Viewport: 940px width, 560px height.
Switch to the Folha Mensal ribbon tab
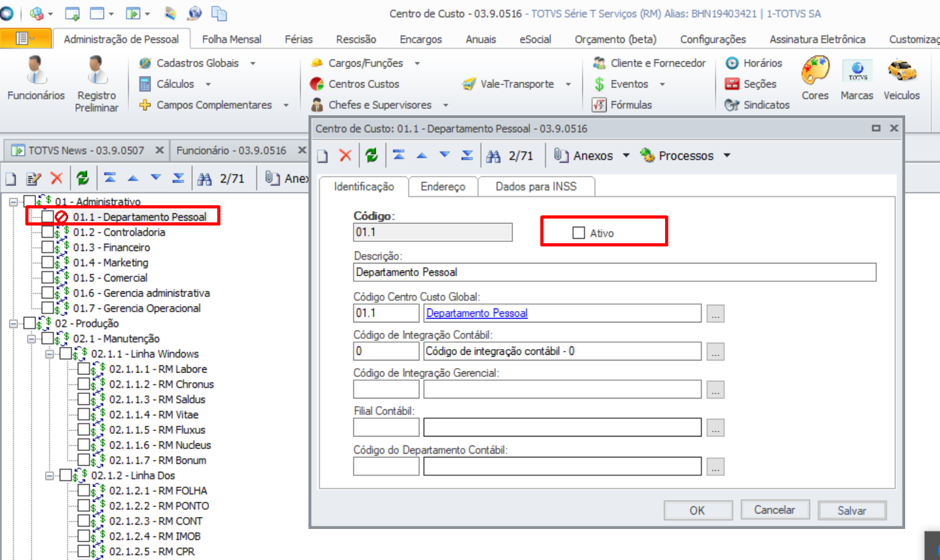point(232,39)
